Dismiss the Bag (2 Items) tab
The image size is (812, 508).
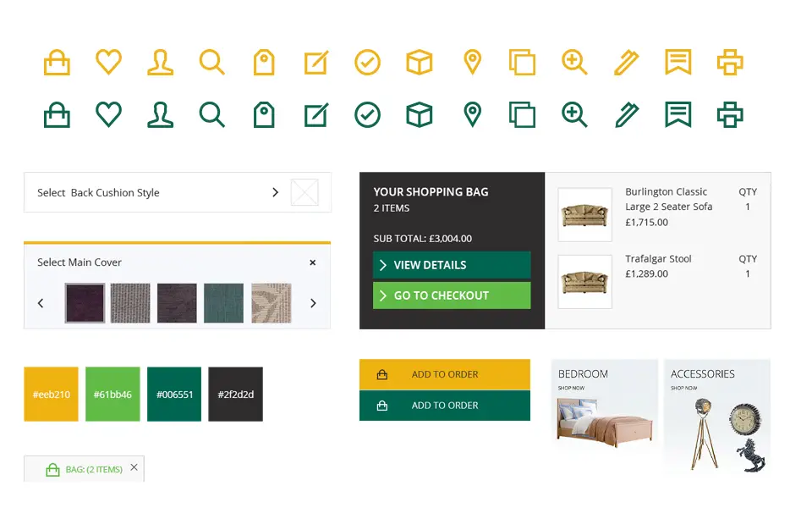pos(134,467)
